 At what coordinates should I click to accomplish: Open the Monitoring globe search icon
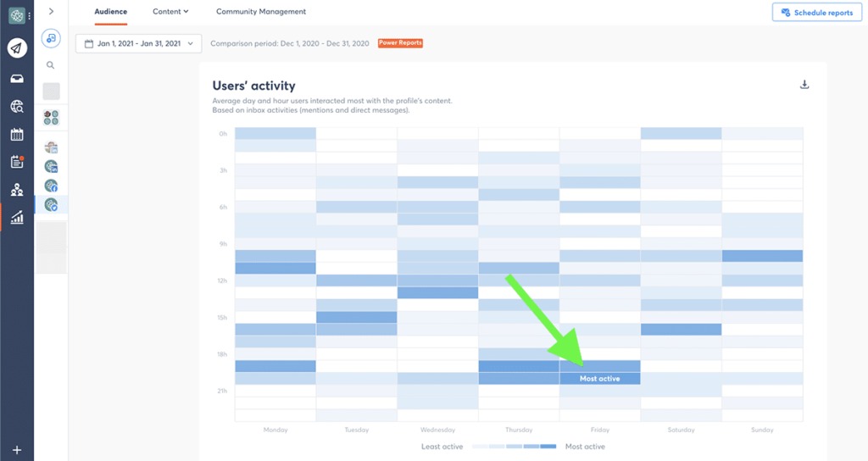tap(17, 106)
